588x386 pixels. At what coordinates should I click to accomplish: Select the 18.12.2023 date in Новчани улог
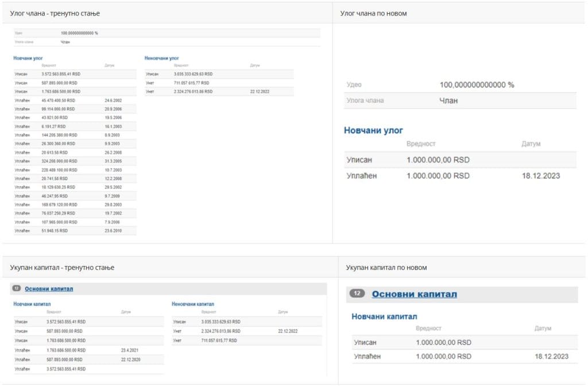[540, 176]
